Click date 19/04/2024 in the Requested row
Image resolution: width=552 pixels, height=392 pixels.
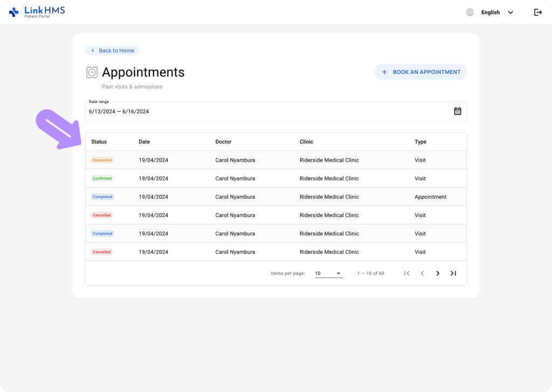(x=154, y=160)
